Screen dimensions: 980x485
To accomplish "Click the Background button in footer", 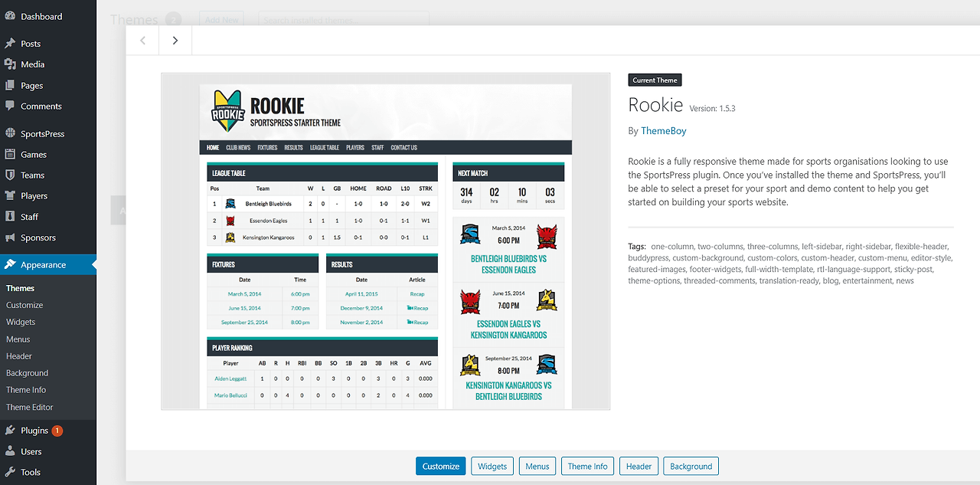I will (691, 466).
